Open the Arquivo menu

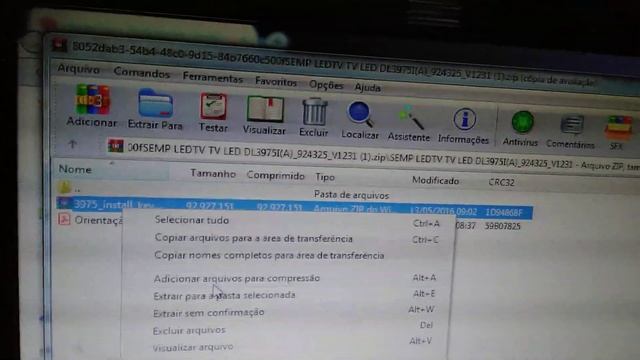(78, 69)
